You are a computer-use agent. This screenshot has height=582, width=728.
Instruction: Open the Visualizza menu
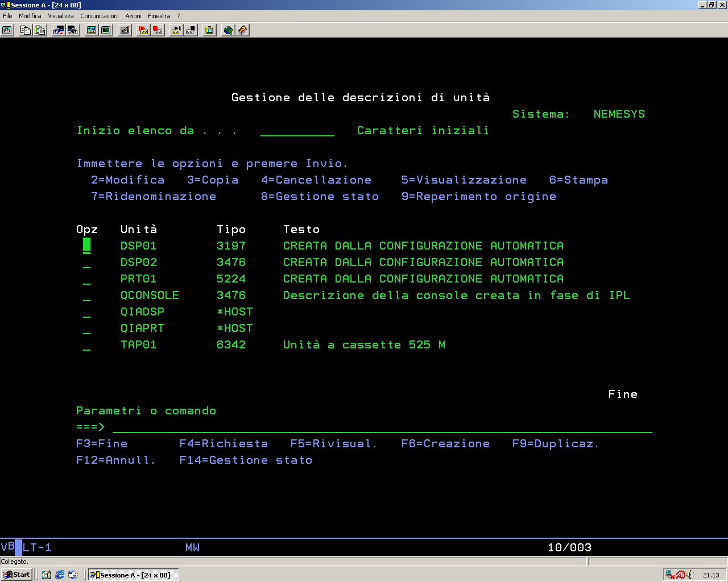coord(61,16)
